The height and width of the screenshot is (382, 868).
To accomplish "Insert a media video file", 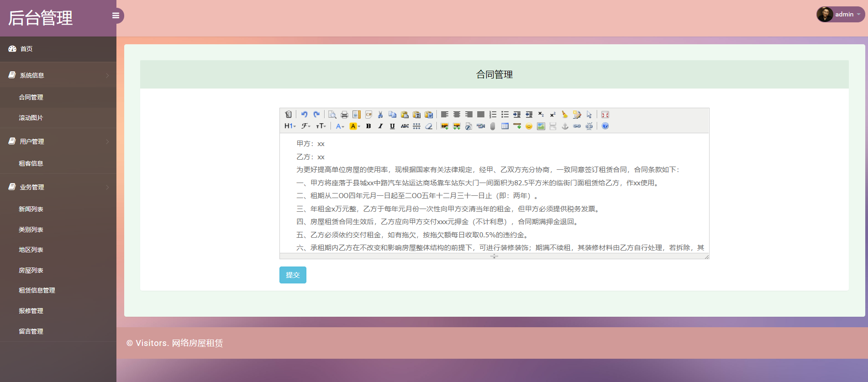I will point(481,126).
